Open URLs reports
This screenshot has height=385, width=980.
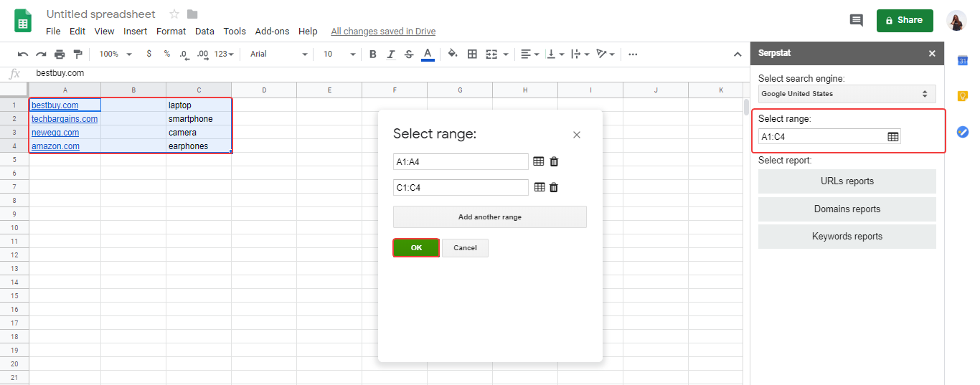tap(847, 181)
